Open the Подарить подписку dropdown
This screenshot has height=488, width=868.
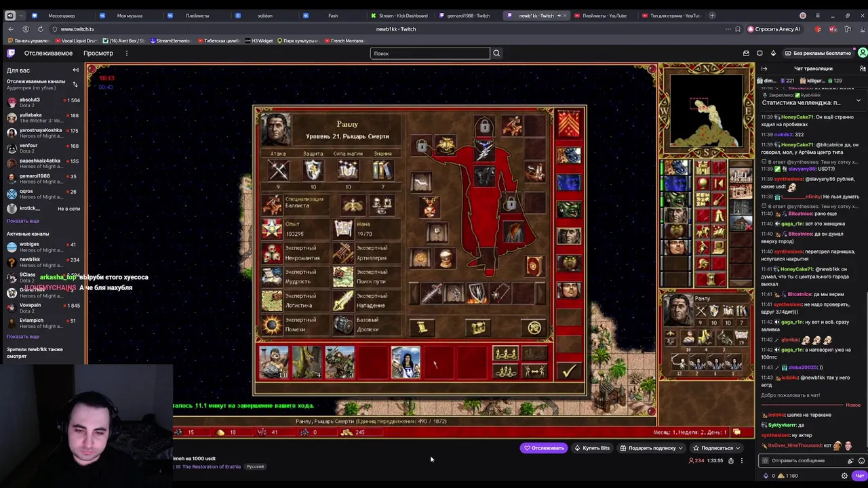(x=651, y=448)
